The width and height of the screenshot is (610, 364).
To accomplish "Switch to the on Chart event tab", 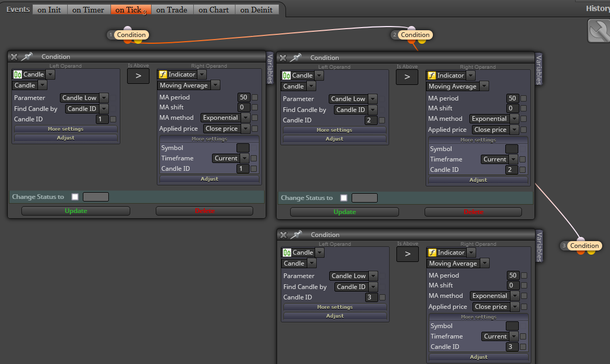I will tap(214, 10).
